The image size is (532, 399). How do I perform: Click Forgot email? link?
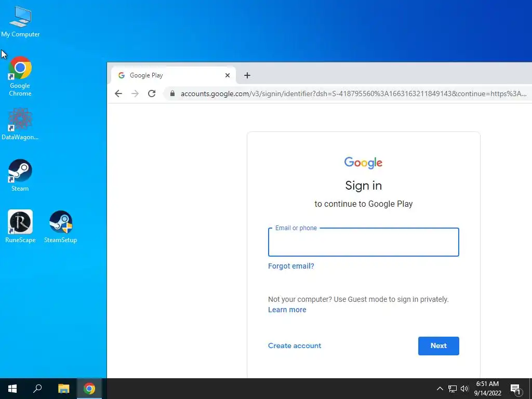291,266
